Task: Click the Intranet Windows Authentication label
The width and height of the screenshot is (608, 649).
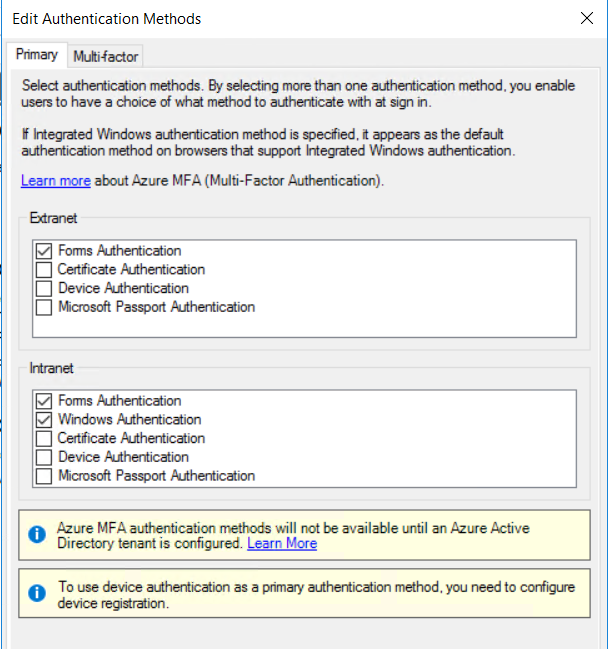Action: 129,420
